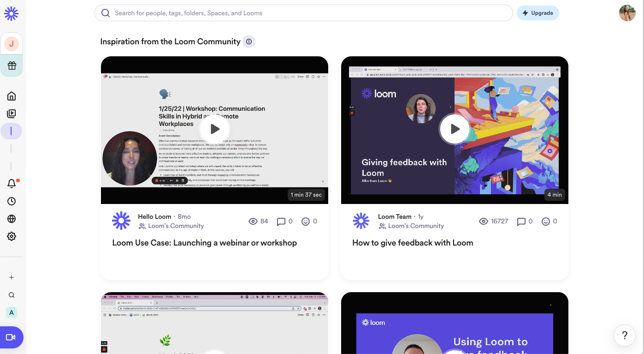Click the sidebar magnifier search icon

click(x=12, y=295)
